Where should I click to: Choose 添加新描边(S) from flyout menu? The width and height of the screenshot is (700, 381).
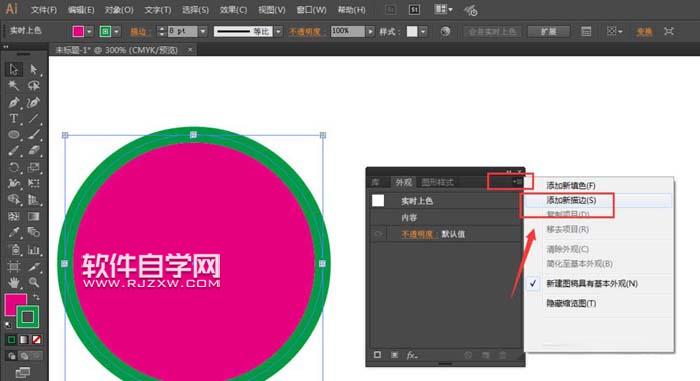pos(571,200)
